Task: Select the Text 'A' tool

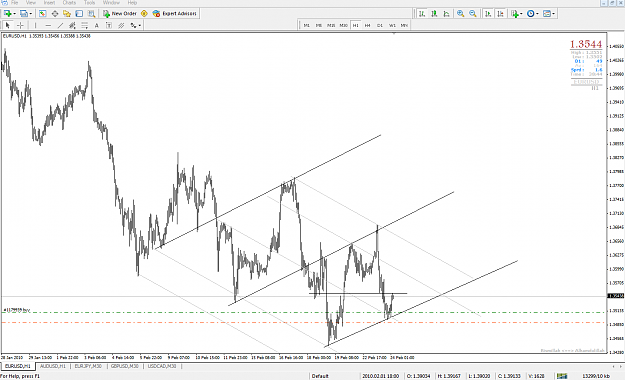Action: [96, 25]
